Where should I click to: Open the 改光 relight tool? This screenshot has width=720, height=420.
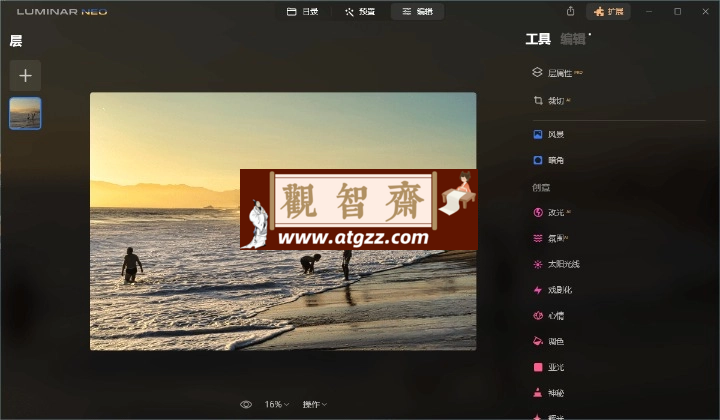point(552,213)
